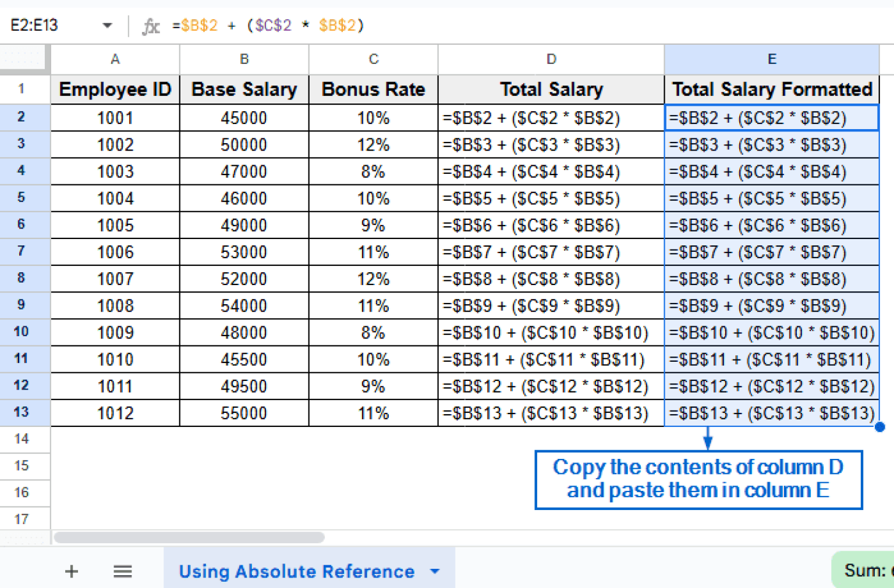Open the all sheets list icon
Screen dimensions: 894x588
(x=122, y=571)
